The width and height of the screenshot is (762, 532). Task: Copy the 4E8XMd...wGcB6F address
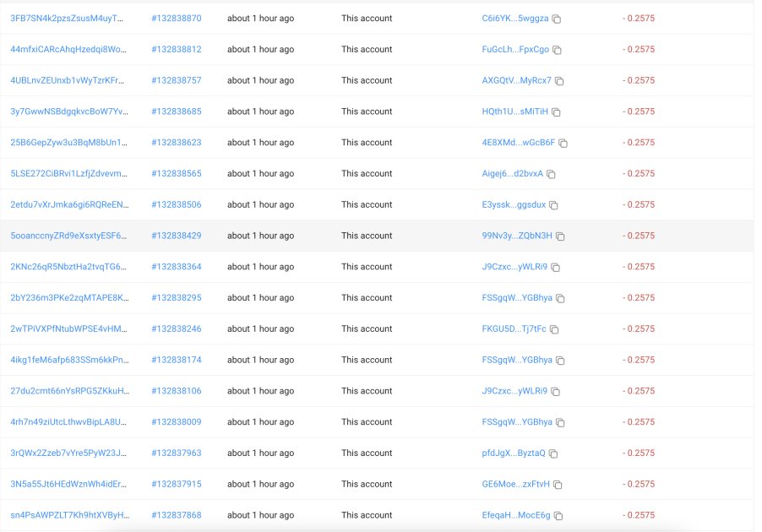pos(563,144)
